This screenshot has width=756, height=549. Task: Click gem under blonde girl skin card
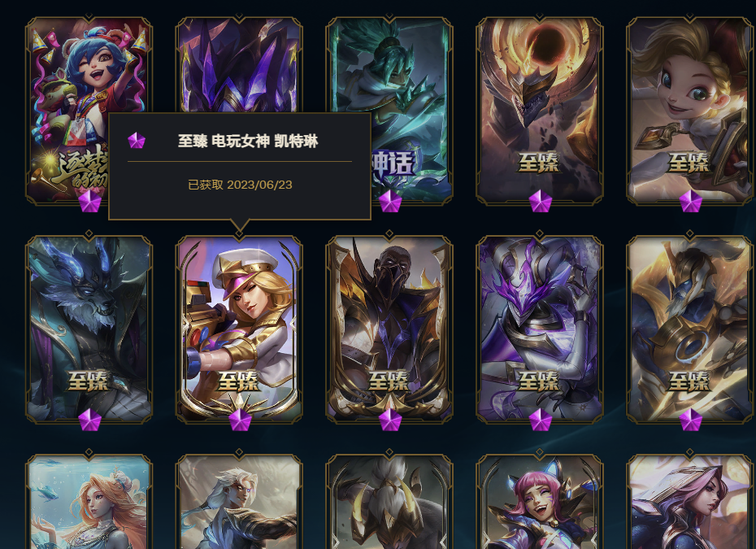tap(691, 201)
